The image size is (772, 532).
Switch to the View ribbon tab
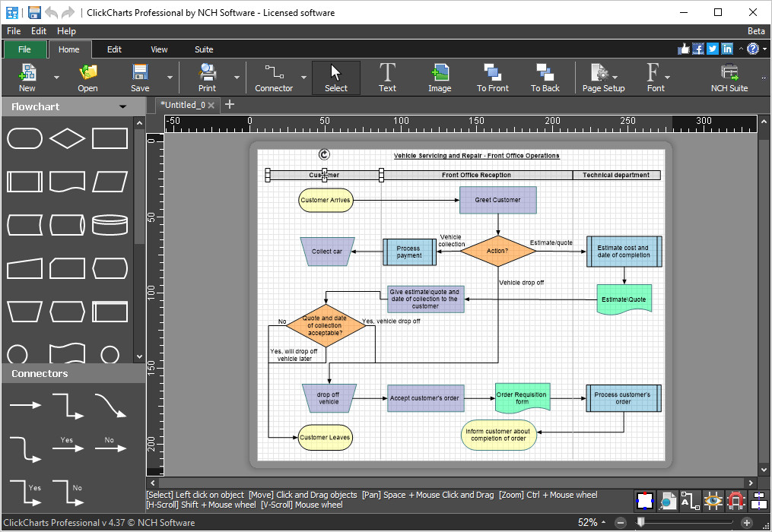[159, 49]
